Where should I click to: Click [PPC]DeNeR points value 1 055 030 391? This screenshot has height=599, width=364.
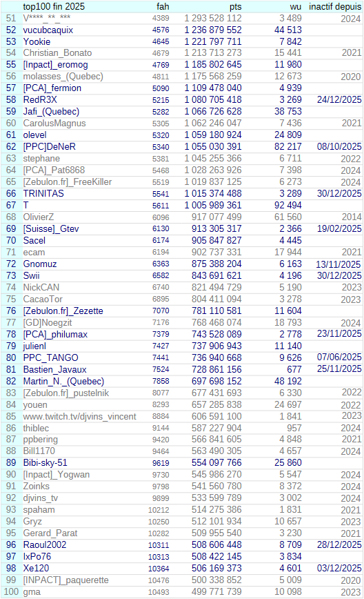213,147
